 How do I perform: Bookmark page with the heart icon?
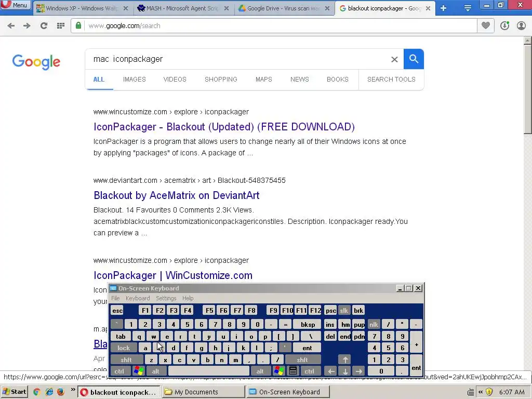(486, 25)
